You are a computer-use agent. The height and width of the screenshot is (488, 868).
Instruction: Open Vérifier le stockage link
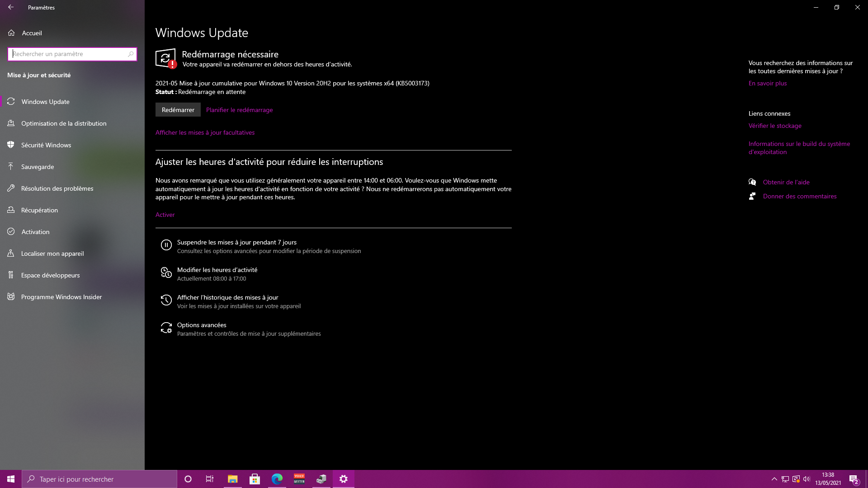point(775,126)
